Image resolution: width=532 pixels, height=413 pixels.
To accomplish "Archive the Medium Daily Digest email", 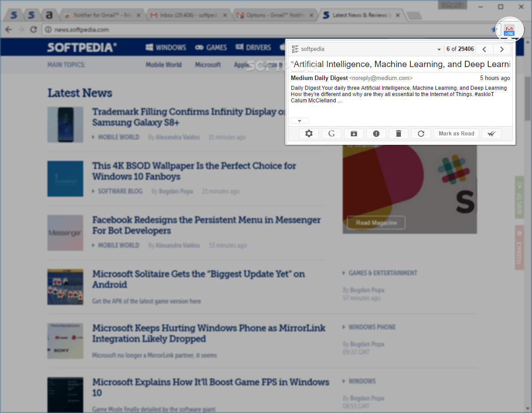I will tap(354, 133).
